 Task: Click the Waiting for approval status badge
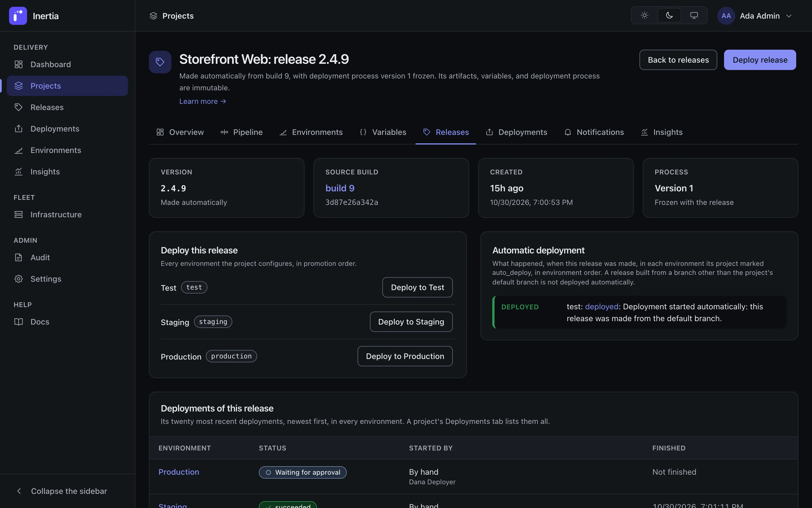pos(303,472)
